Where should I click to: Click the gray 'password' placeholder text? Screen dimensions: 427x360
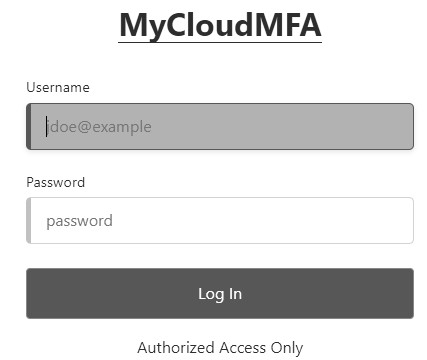click(x=79, y=221)
